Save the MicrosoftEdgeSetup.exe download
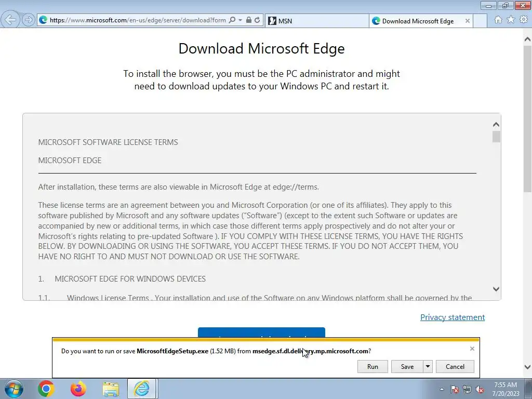The height and width of the screenshot is (399, 532). tap(407, 366)
